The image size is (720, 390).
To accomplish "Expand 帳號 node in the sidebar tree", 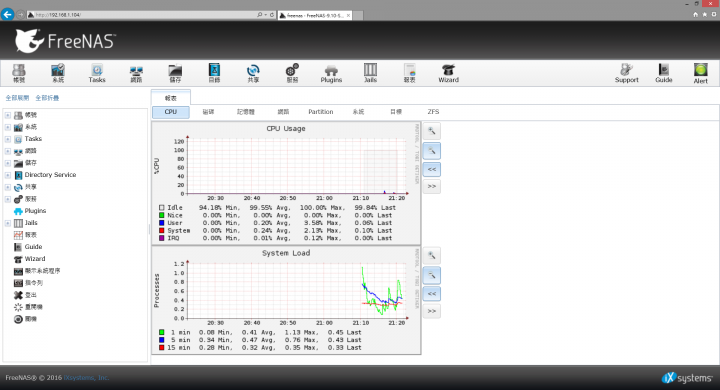I will (x=8, y=115).
